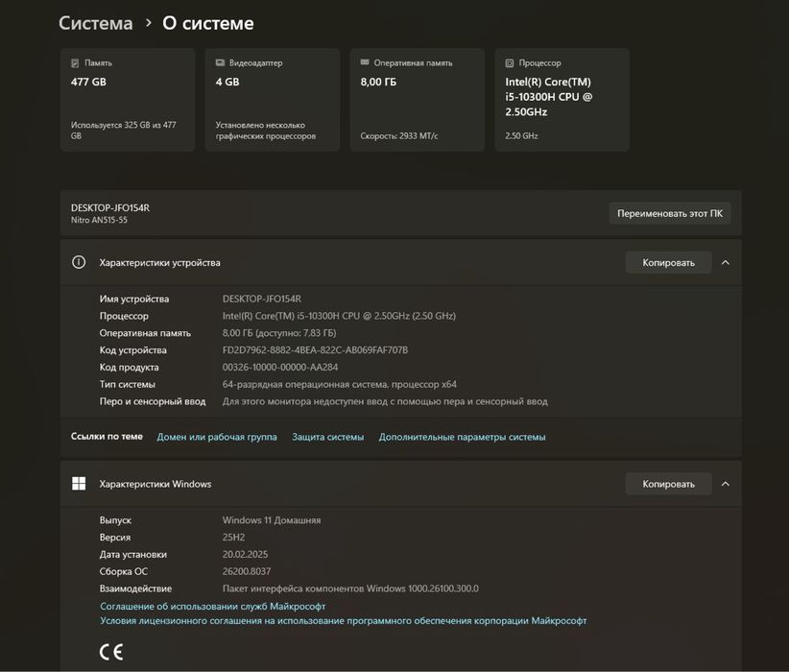Image resolution: width=789 pixels, height=672 pixels.
Task: Click the Пакет интерфейса компонентов Windows value
Action: pyautogui.click(x=350, y=588)
